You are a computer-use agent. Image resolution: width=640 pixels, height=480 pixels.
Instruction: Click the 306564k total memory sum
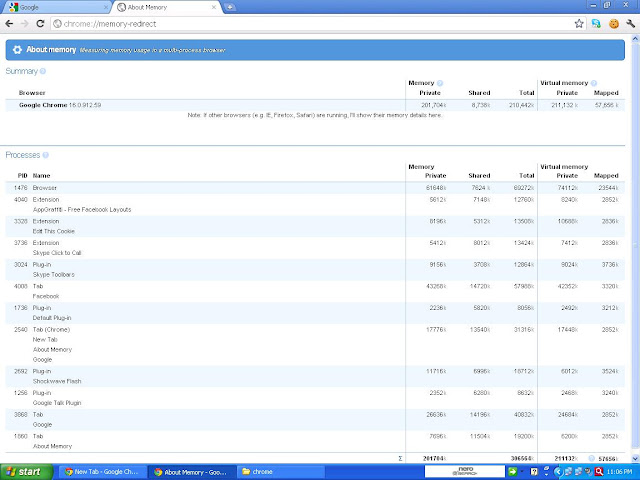(x=523, y=458)
